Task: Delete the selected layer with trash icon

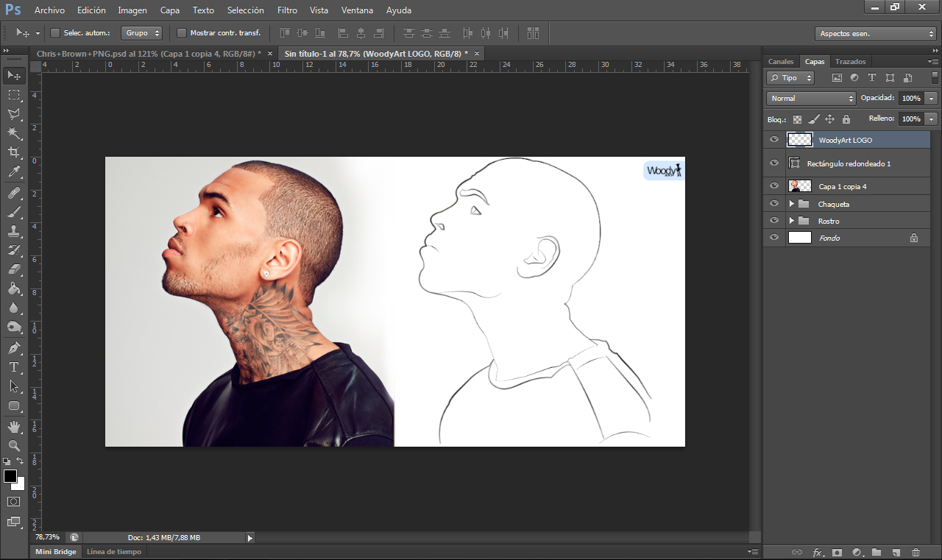Action: pyautogui.click(x=916, y=552)
